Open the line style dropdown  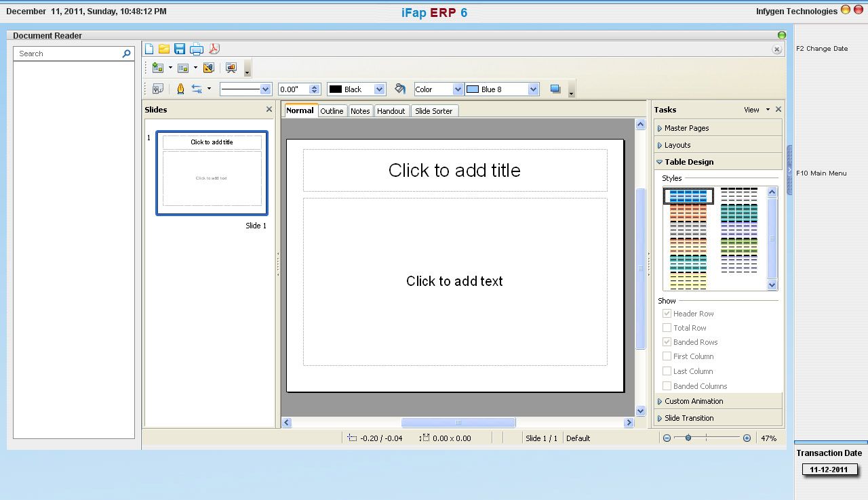coord(265,89)
